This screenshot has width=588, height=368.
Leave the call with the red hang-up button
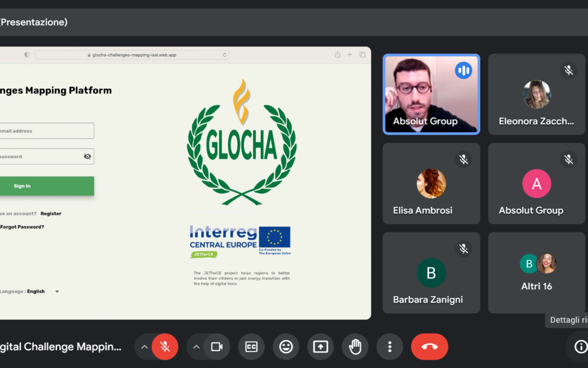(430, 347)
